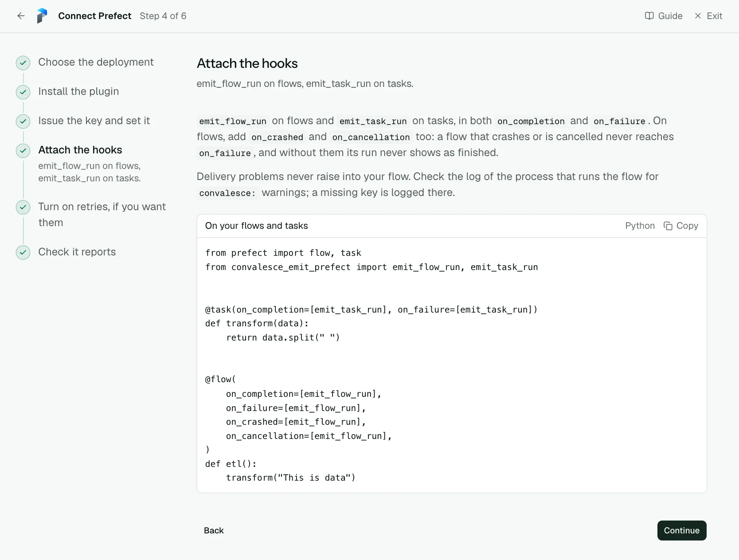
Task: Open the Check it reports step
Action: 77,252
